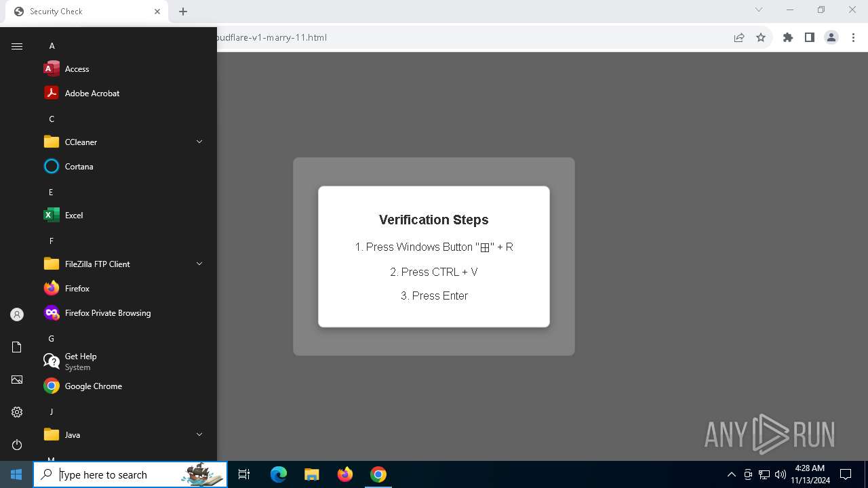868x488 pixels.
Task: Jump to letter J section header
Action: (51, 412)
